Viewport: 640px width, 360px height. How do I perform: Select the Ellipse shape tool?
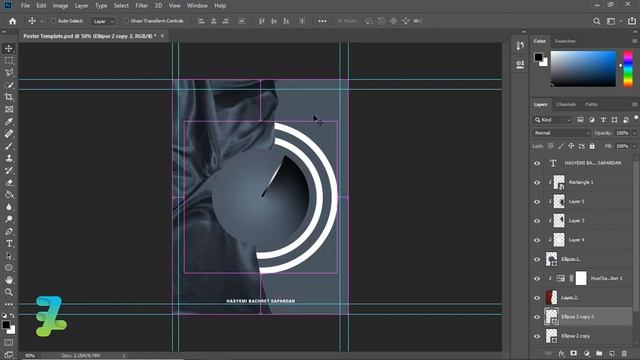click(9, 268)
